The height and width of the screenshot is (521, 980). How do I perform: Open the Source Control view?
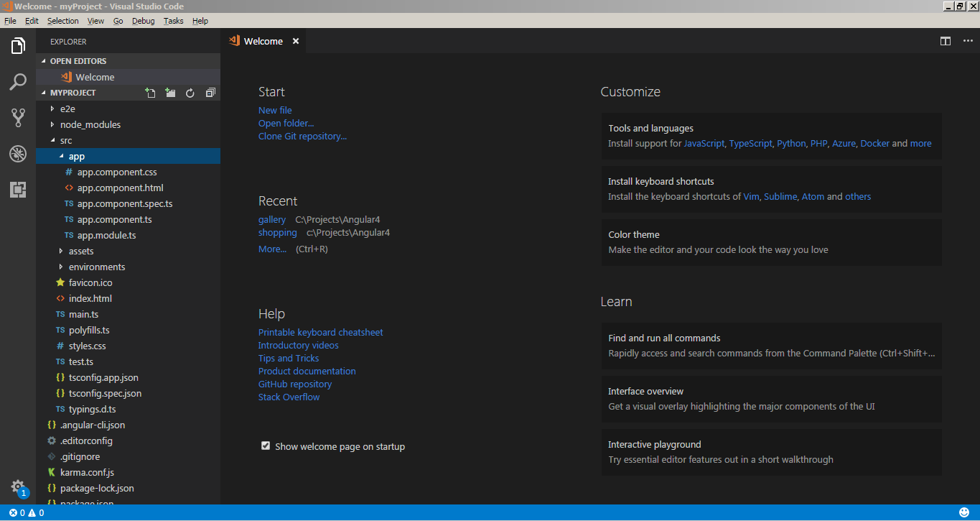click(x=18, y=118)
